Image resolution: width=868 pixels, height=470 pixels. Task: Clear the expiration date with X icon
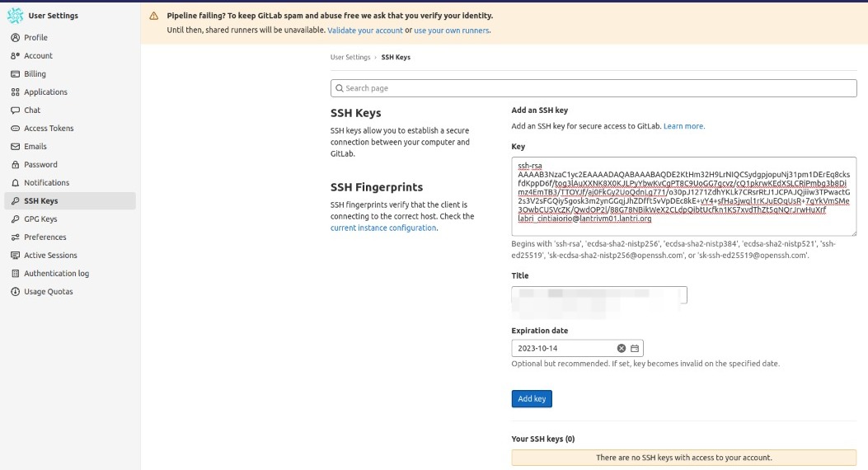coord(621,348)
